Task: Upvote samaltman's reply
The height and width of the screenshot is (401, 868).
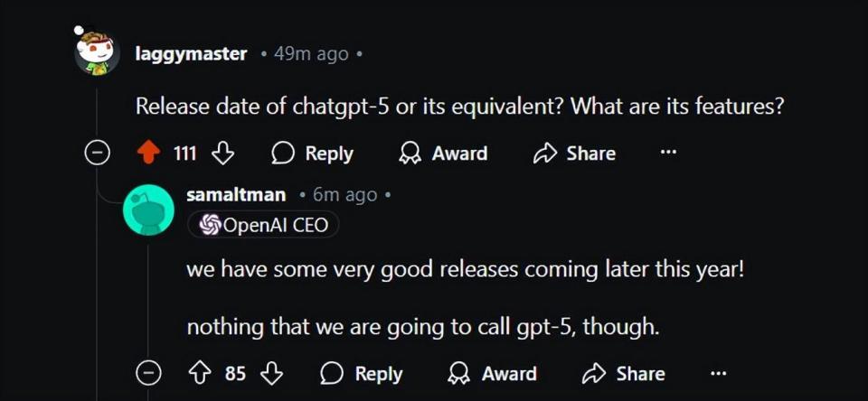Action: pyautogui.click(x=200, y=373)
